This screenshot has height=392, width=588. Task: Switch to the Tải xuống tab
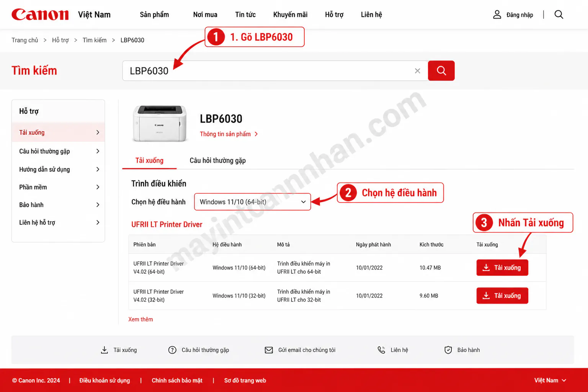click(149, 160)
